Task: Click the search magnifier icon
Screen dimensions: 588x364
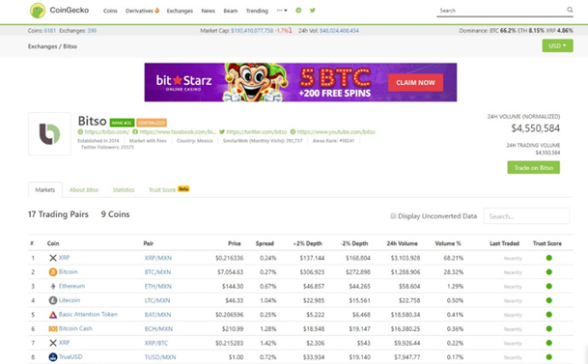Action: click(x=570, y=10)
